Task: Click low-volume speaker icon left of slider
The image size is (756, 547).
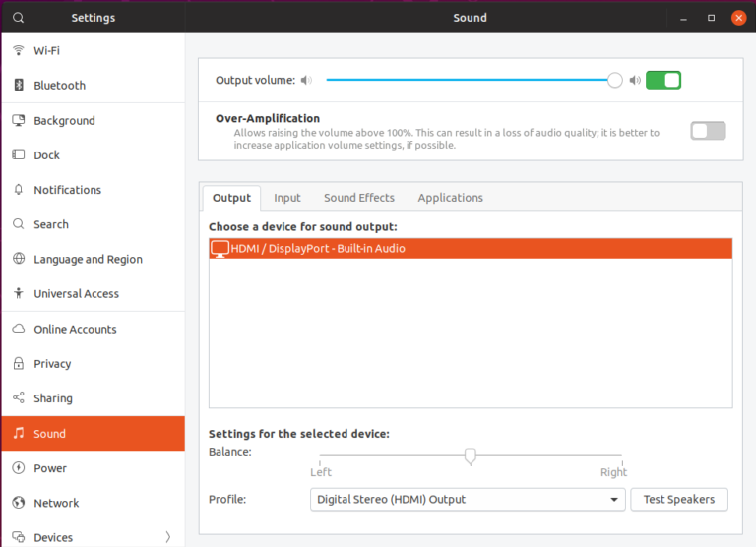Action: 306,80
